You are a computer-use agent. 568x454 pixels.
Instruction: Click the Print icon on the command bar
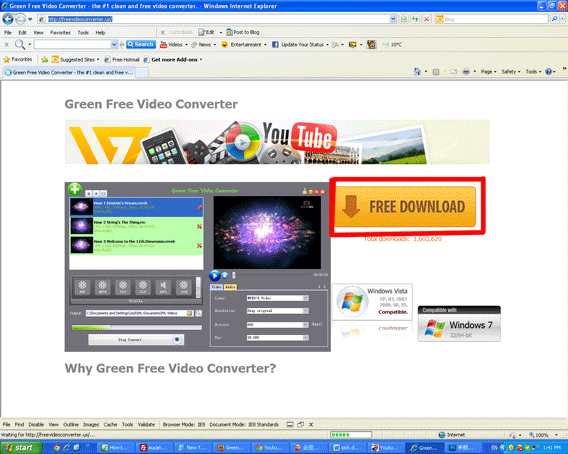[x=466, y=72]
